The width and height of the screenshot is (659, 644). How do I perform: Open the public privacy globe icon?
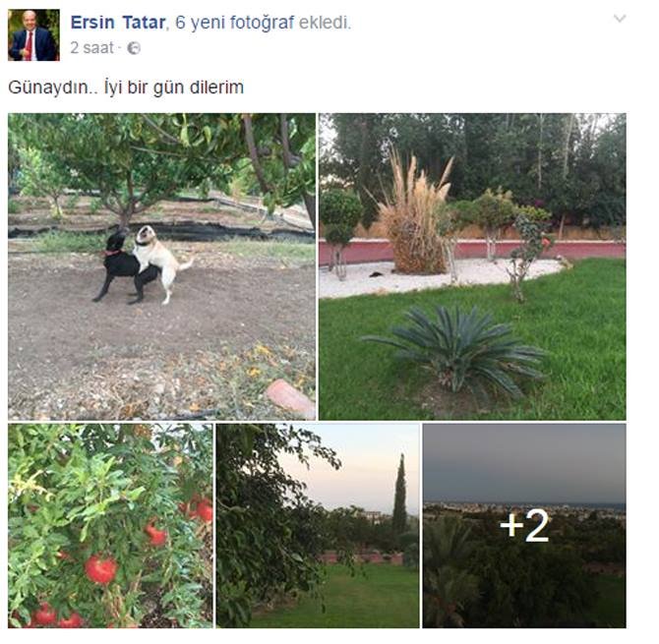click(x=133, y=48)
